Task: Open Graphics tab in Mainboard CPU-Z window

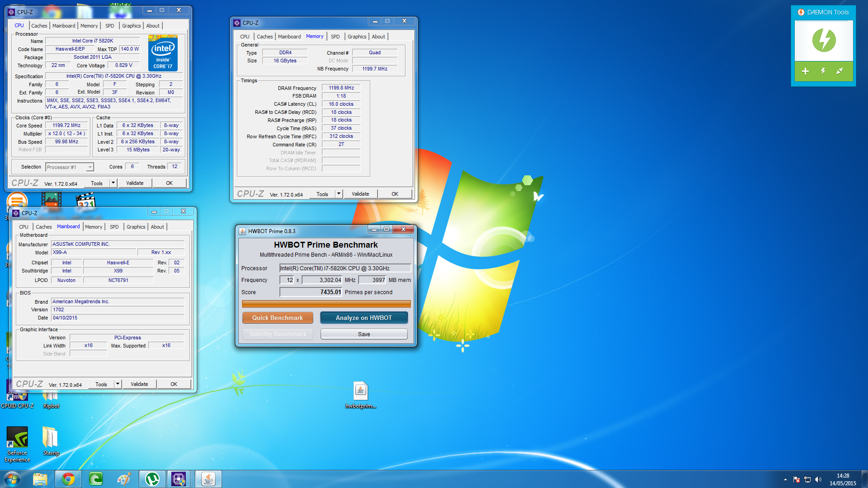Action: pos(136,227)
